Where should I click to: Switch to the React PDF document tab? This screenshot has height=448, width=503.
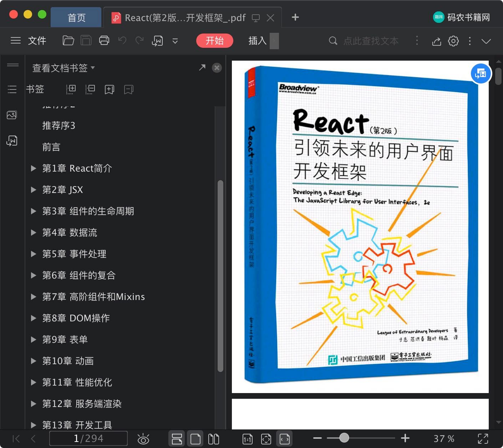pos(185,18)
